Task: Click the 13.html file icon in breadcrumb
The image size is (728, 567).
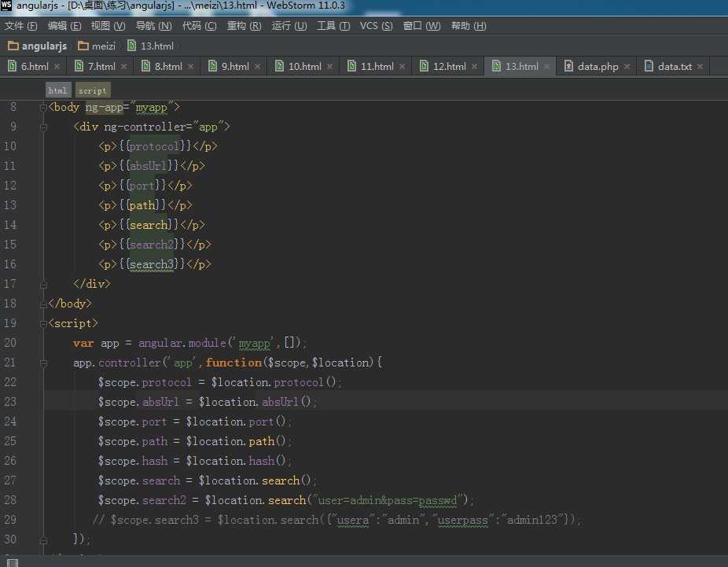Action: click(x=131, y=46)
